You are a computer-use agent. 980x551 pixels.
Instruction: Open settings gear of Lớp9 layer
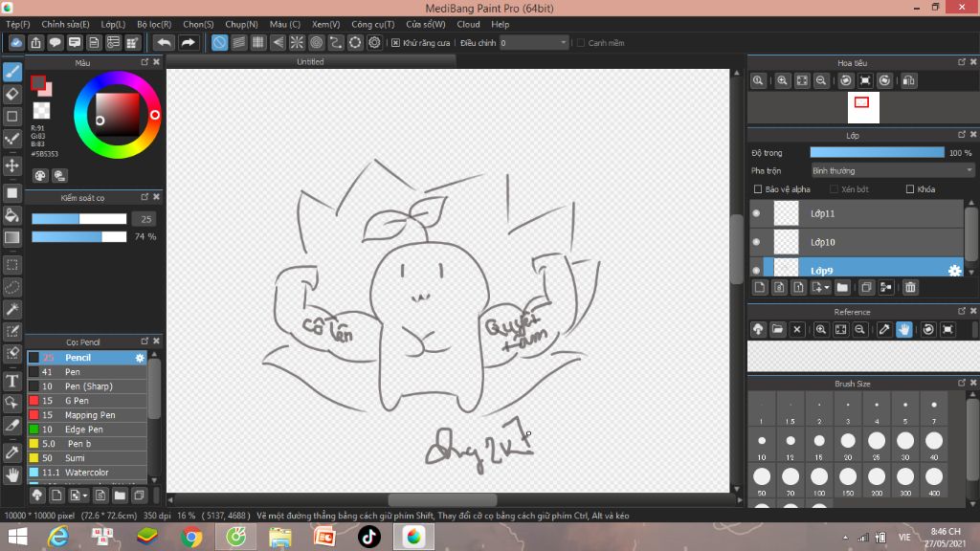point(954,271)
